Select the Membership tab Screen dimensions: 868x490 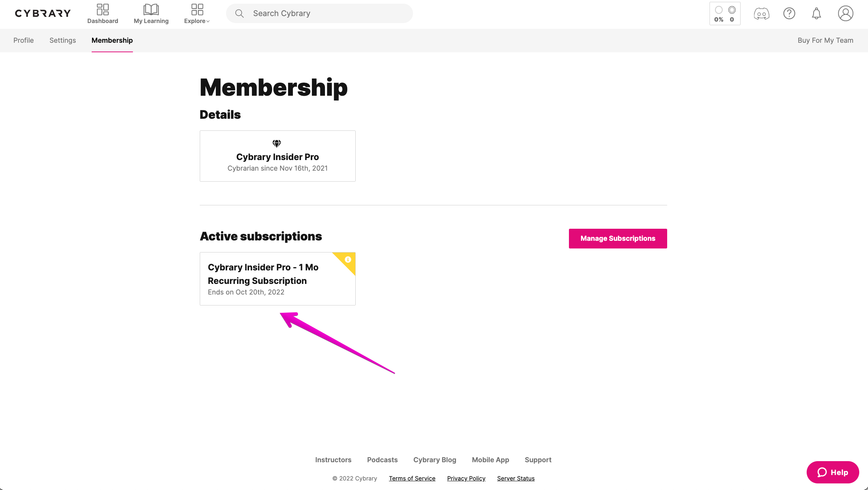coord(112,40)
